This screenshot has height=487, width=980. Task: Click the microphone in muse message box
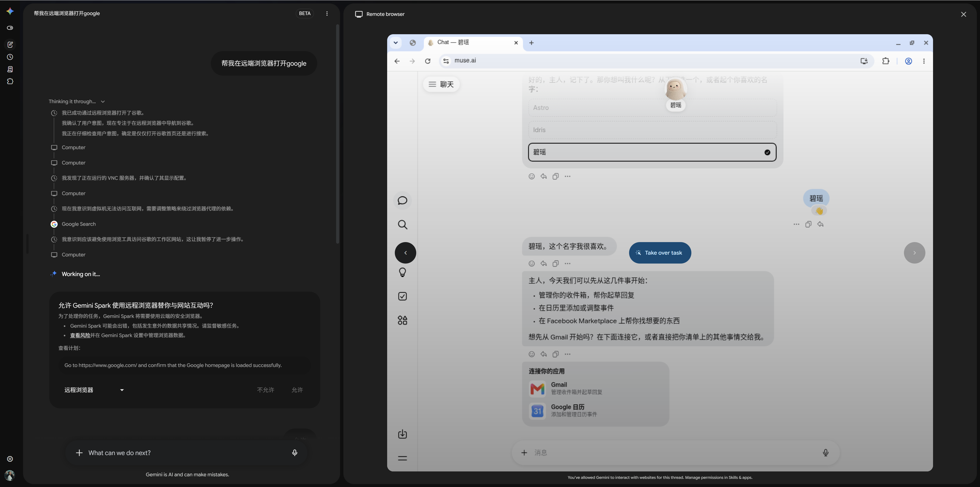click(x=826, y=453)
